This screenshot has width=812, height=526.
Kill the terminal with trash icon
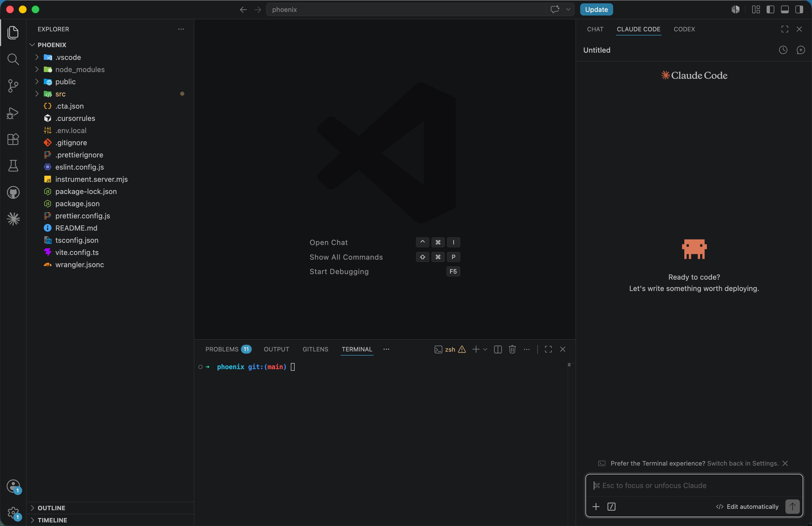512,349
